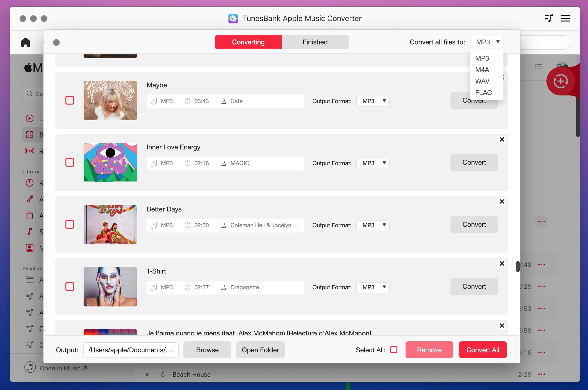Enable Select All checkbox at bottom
This screenshot has height=390, width=588.
pos(393,349)
